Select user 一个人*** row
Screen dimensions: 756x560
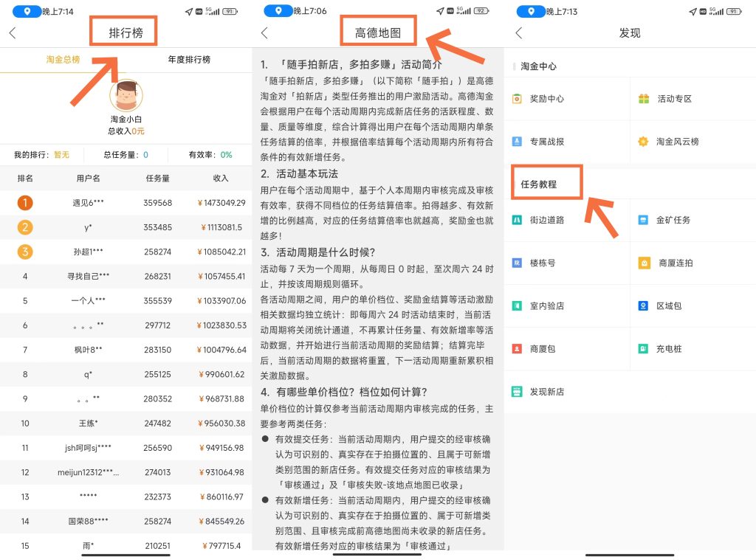(126, 301)
